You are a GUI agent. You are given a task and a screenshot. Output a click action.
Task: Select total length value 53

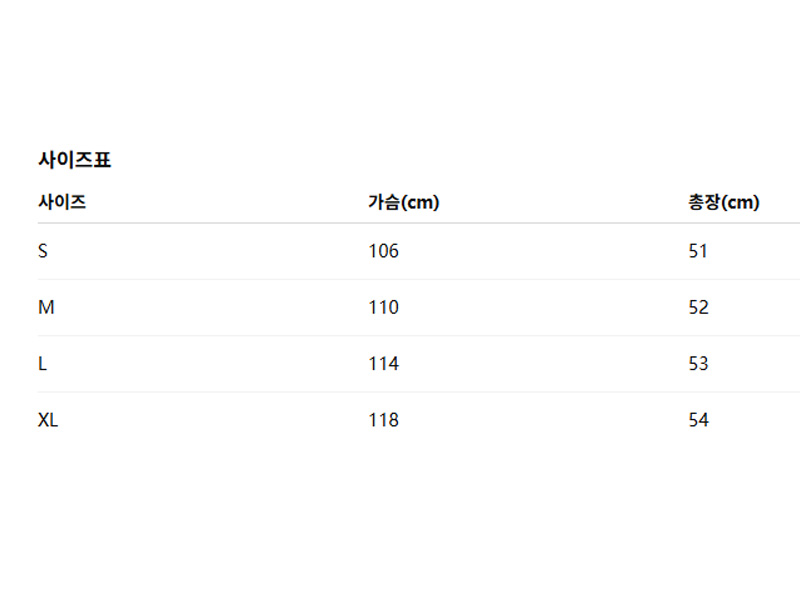click(x=698, y=364)
